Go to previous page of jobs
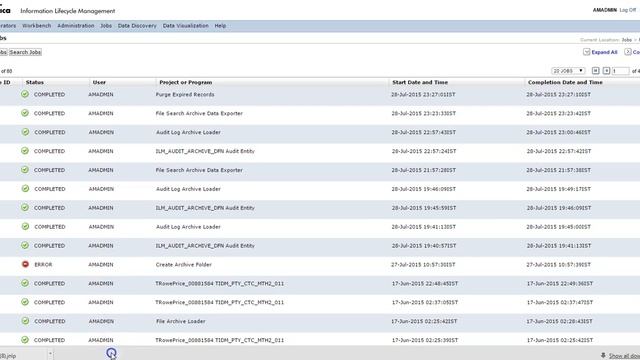 [607, 71]
